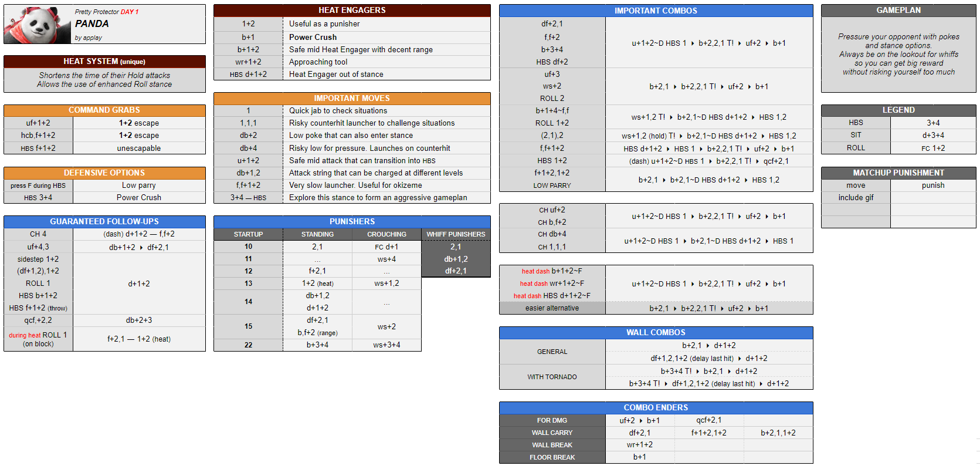Select the WHIFF PUNISHERS column header
This screenshot has width=980, height=469.
(x=456, y=234)
